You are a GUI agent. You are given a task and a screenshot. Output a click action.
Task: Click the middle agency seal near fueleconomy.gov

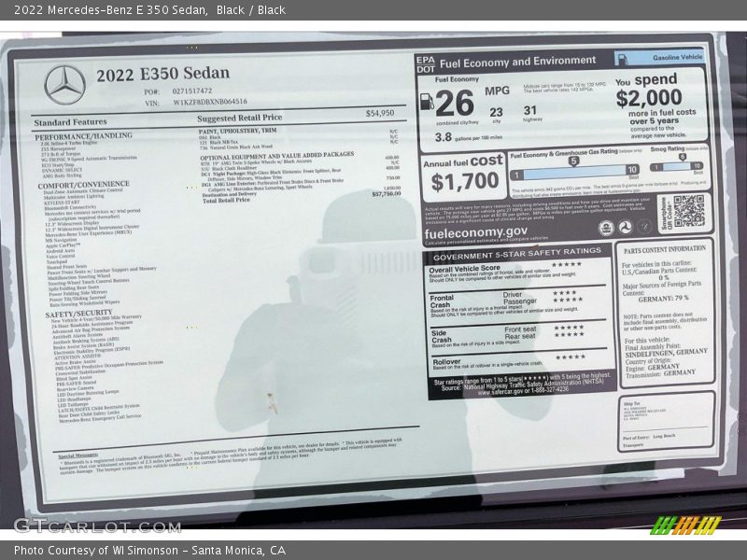pos(625,227)
